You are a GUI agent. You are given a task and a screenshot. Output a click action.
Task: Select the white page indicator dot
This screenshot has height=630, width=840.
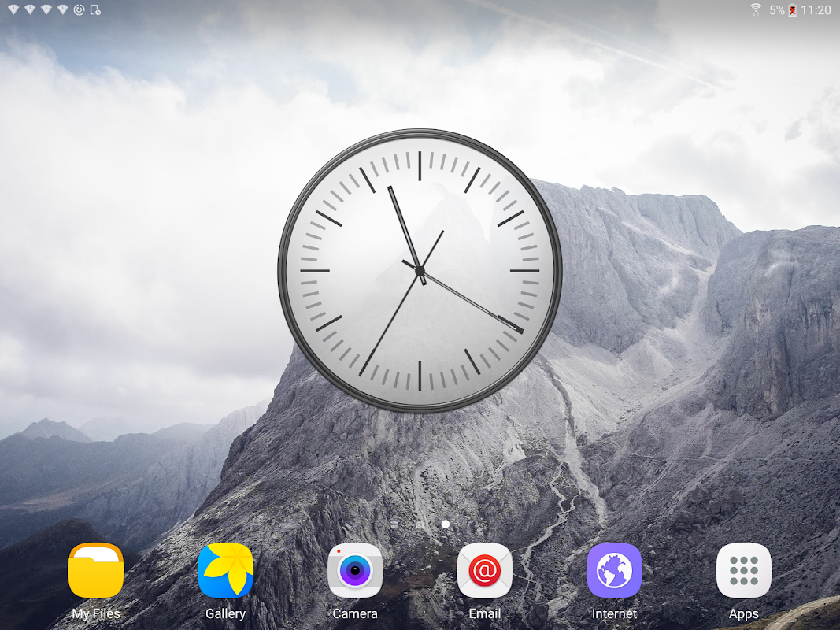pos(445,524)
